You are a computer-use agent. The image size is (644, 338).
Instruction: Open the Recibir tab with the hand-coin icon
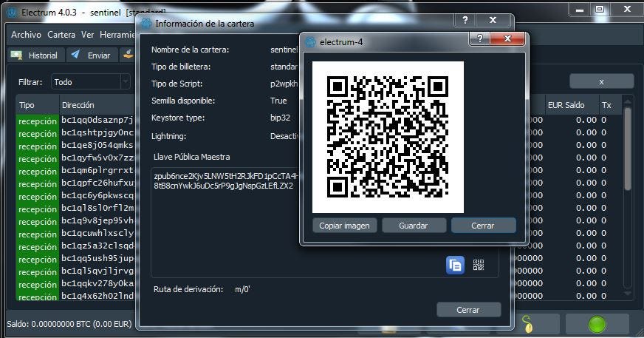129,55
